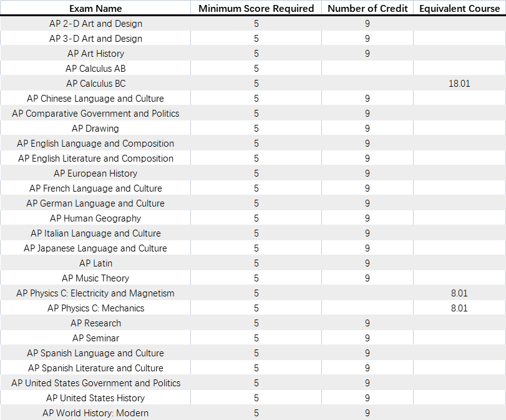Image resolution: width=506 pixels, height=420 pixels.
Task: Click the Exam Name column header
Action: pos(95,8)
